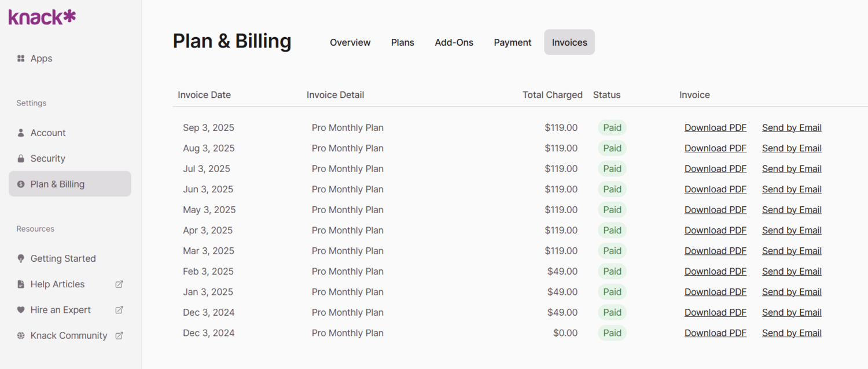Viewport: 868px width, 369px height.
Task: Send the May 3, 2025 invoice by email
Action: point(792,209)
